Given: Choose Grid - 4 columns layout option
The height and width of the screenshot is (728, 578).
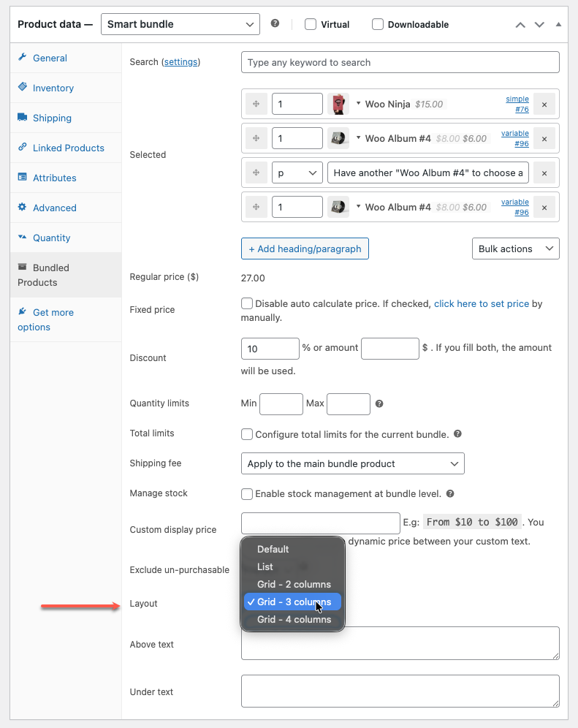Looking at the screenshot, I should 294,619.
